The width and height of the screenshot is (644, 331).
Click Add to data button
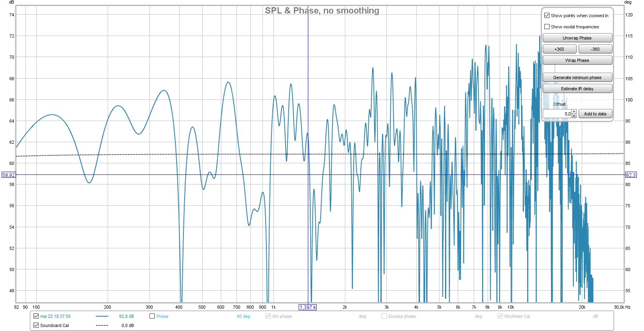595,114
